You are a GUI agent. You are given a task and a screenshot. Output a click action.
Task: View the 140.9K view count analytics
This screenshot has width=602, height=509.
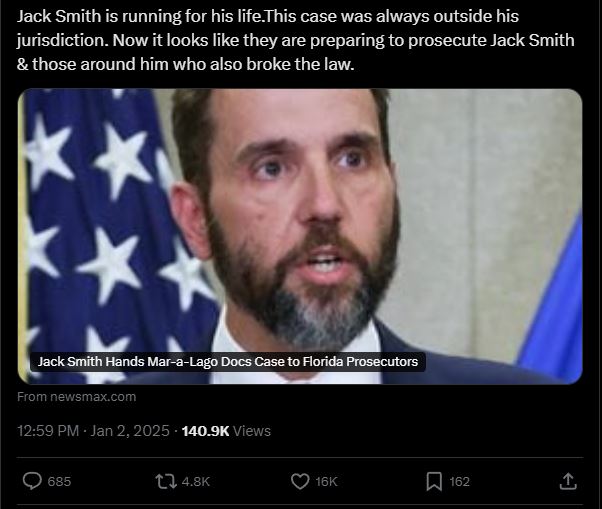tap(205, 431)
